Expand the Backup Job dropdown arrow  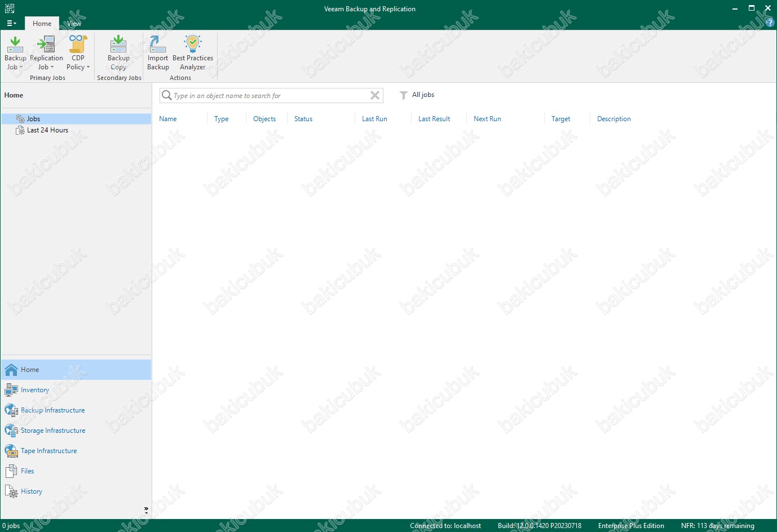pyautogui.click(x=21, y=67)
